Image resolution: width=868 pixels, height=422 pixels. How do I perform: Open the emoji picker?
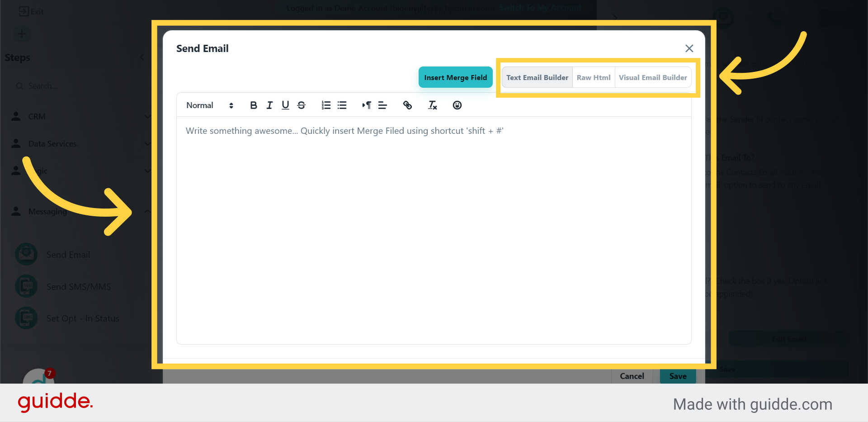pos(457,105)
